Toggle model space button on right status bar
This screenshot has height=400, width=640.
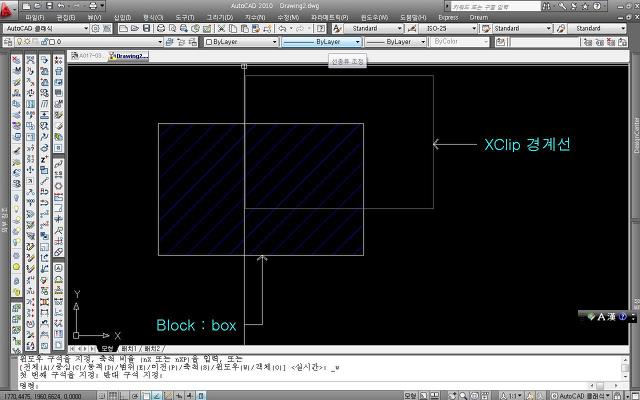(x=410, y=396)
